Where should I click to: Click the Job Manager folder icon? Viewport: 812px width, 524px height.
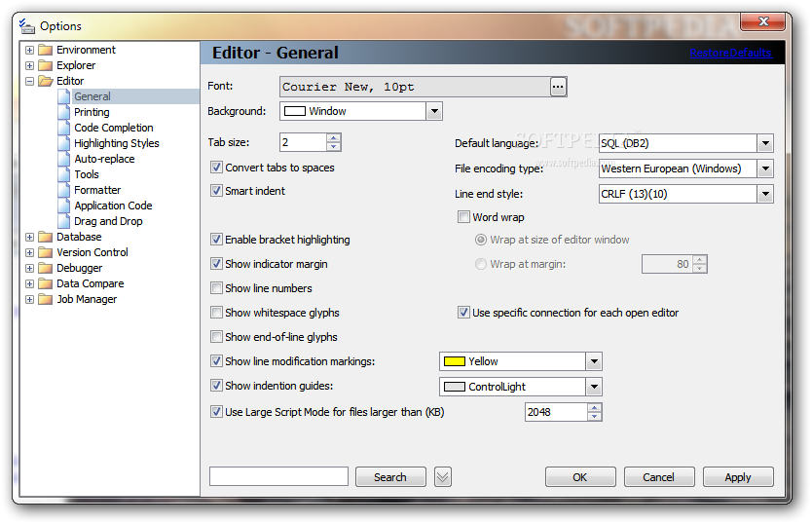46,299
